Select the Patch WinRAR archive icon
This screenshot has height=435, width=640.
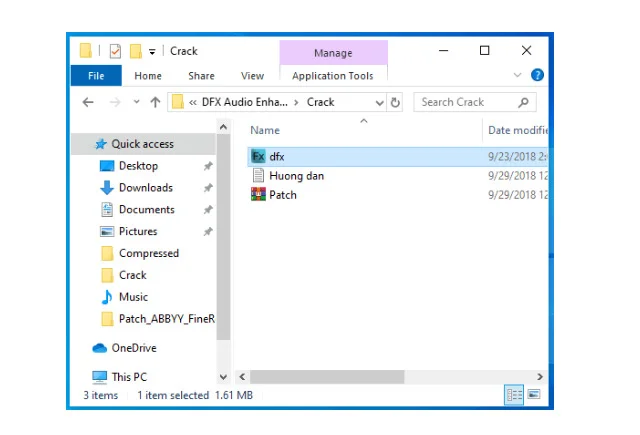pos(258,195)
